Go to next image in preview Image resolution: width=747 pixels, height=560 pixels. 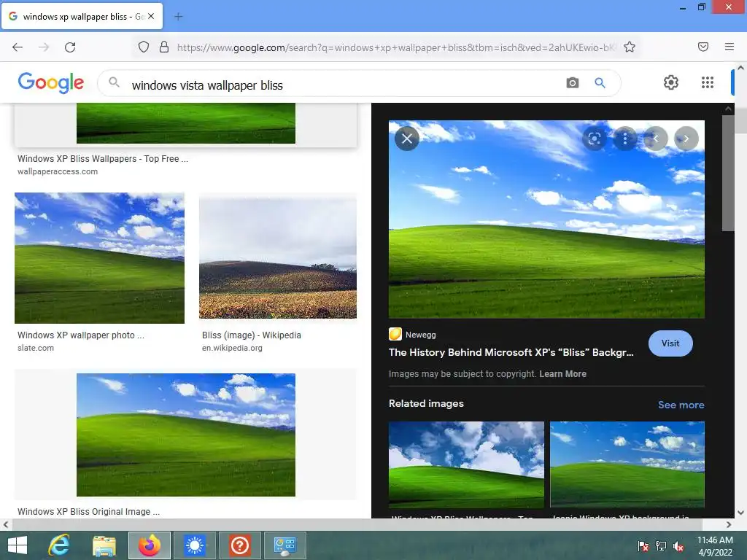pos(686,139)
